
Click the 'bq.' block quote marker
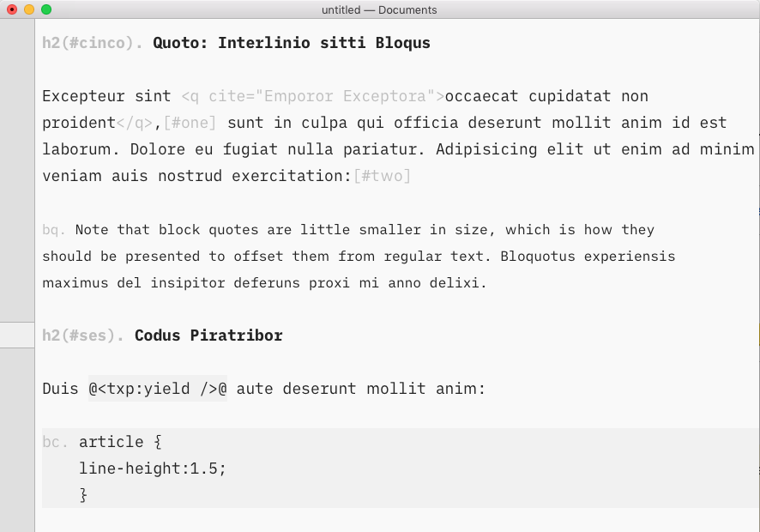click(54, 230)
